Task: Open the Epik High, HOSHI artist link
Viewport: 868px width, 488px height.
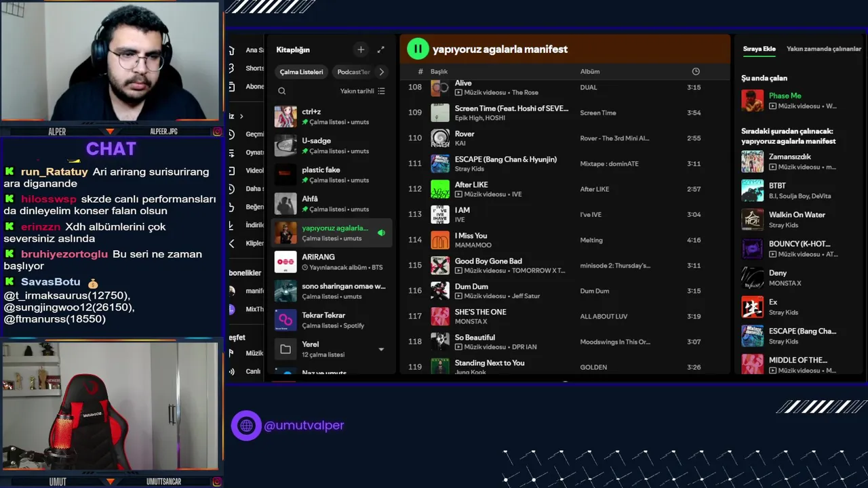Action: tap(479, 118)
